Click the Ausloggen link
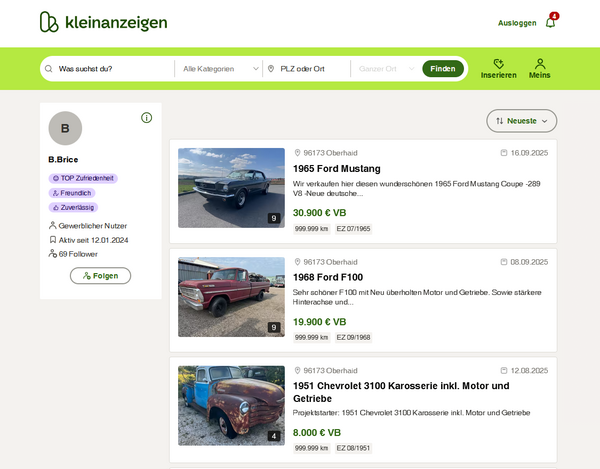Viewport: 600px width, 469px height. coord(517,22)
